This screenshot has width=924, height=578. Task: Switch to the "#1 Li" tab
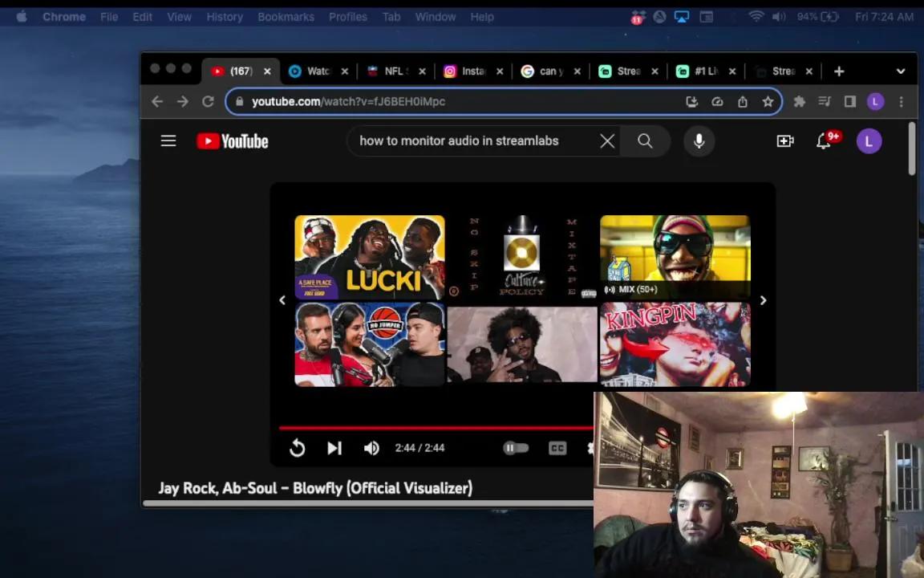pyautogui.click(x=706, y=71)
